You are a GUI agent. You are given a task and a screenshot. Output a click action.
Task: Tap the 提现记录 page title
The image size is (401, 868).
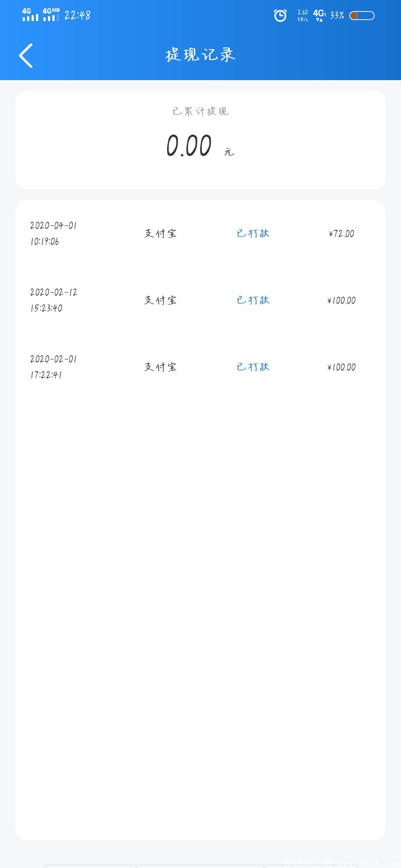(200, 55)
